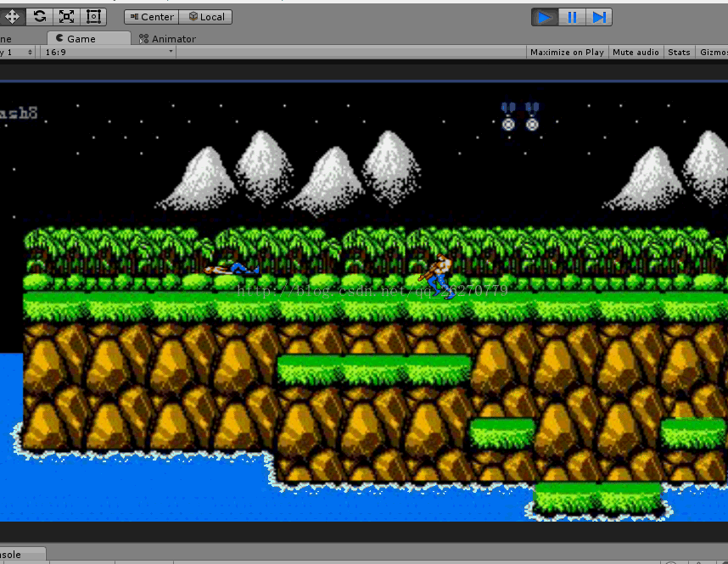Image resolution: width=728 pixels, height=564 pixels.
Task: Click the left lives medal icon
Action: pyautogui.click(x=508, y=116)
